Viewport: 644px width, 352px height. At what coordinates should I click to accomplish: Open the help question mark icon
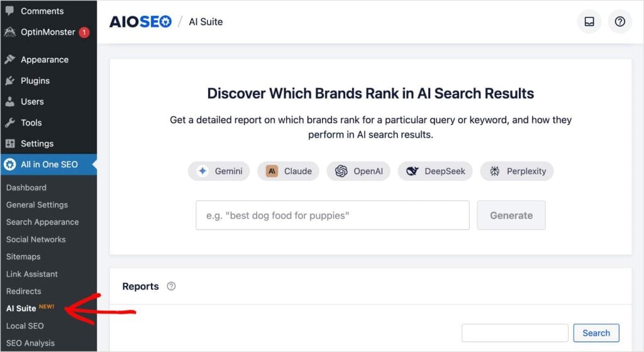tap(620, 21)
